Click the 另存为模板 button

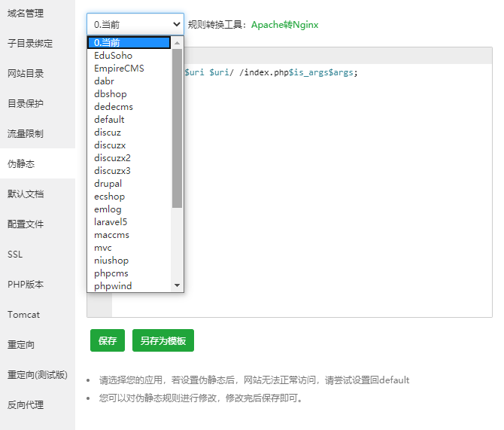point(163,340)
